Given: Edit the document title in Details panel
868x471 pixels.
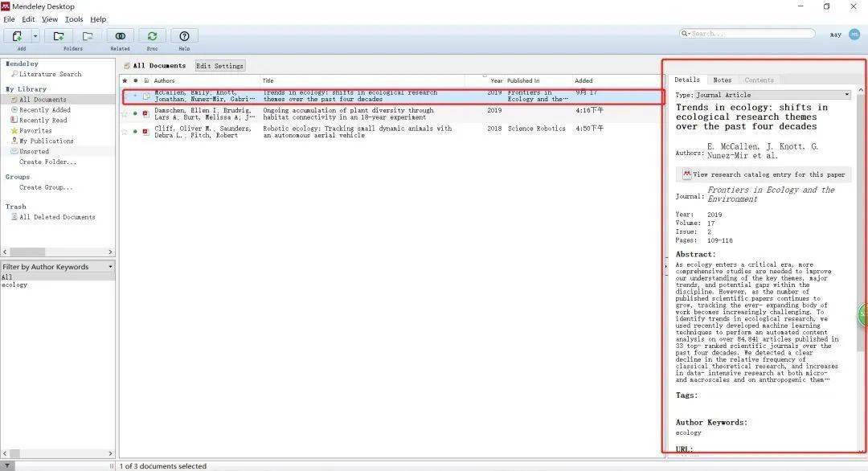Looking at the screenshot, I should (x=751, y=117).
